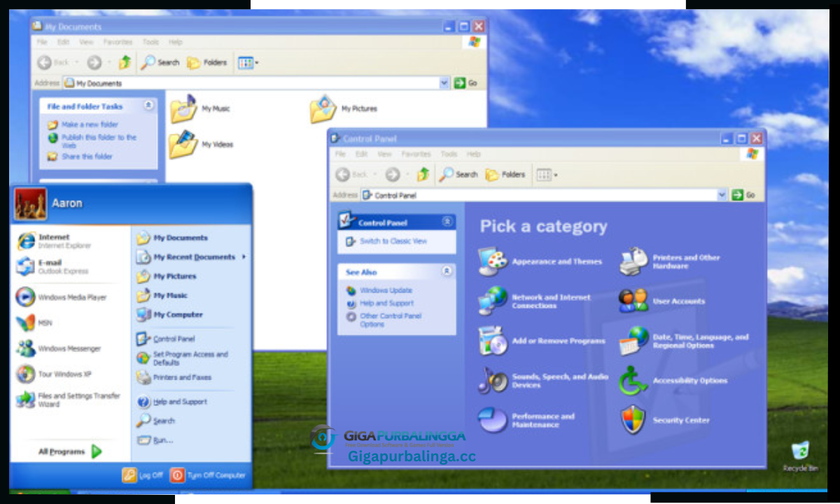Click Turn Off Computer button
840x504 pixels.
coord(209,475)
